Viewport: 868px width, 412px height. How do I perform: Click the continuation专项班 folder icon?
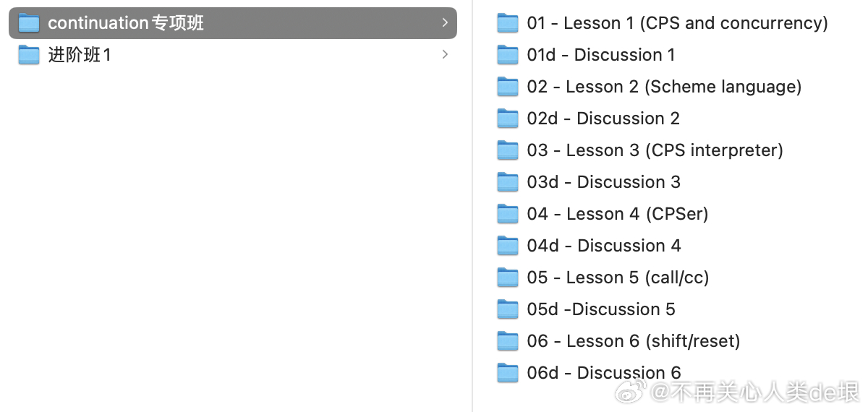[29, 23]
